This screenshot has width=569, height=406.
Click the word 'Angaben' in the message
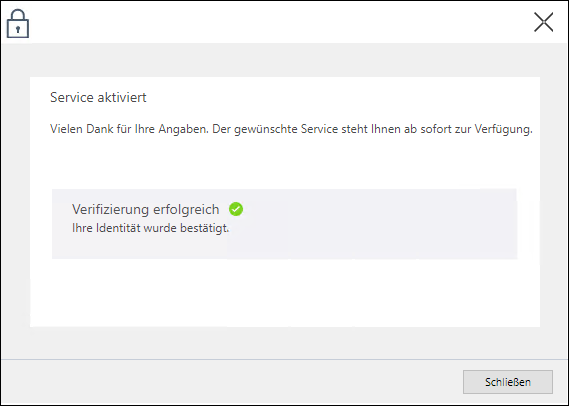(183, 129)
